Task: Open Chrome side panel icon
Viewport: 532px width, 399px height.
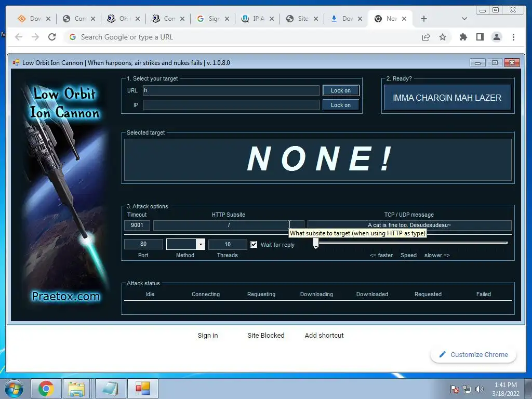Action: [480, 37]
